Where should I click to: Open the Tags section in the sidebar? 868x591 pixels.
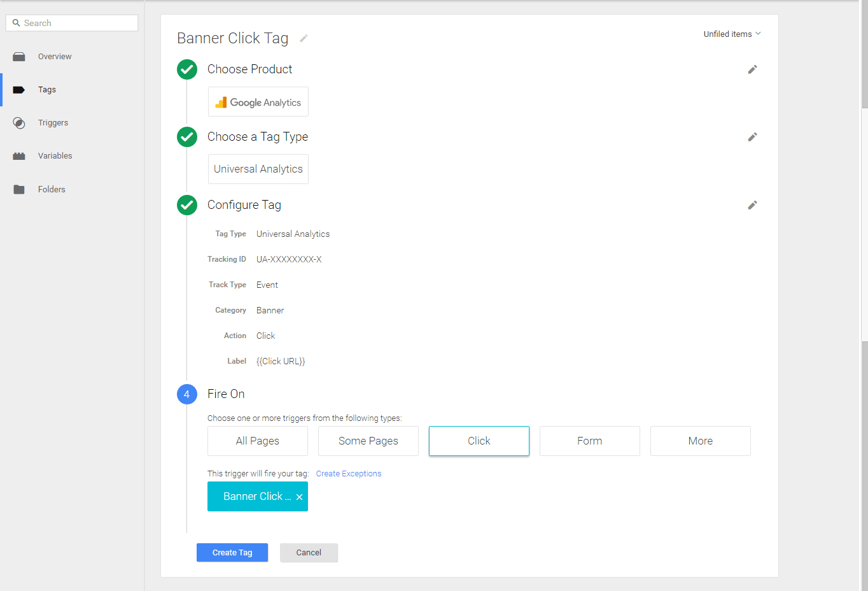pos(46,89)
